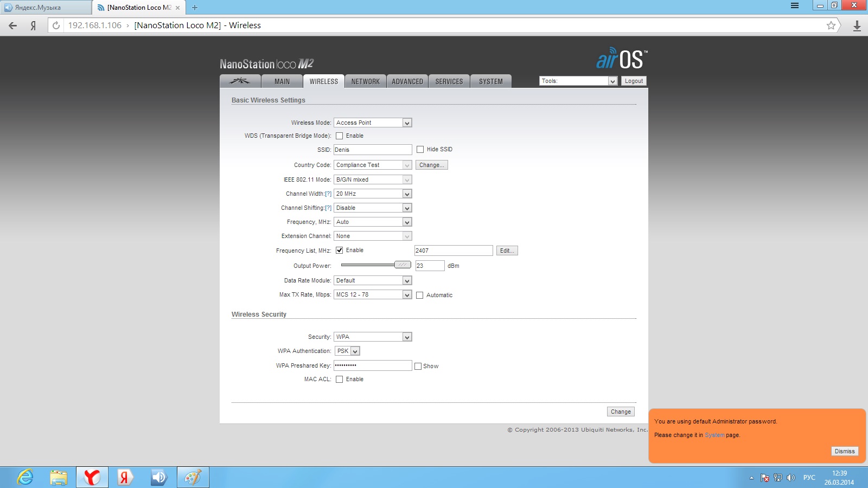The image size is (868, 488).
Task: Open the pinned speaker application in taskbar
Action: coord(159,477)
